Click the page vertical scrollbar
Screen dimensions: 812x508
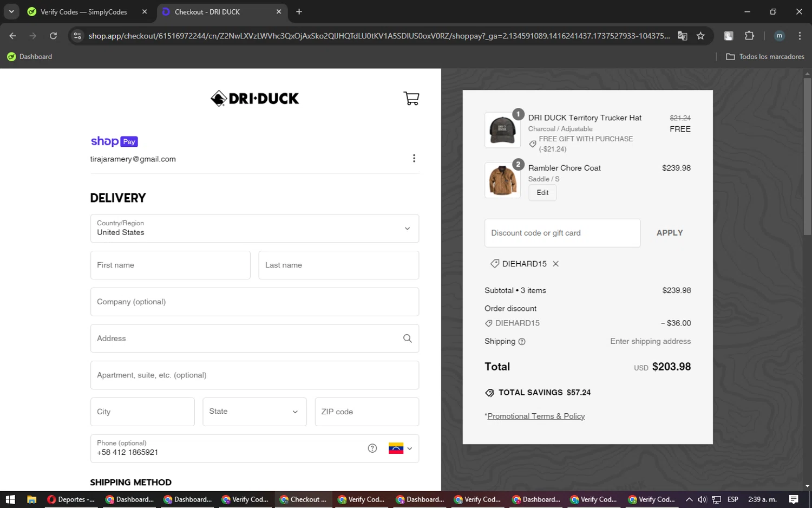tap(807, 157)
